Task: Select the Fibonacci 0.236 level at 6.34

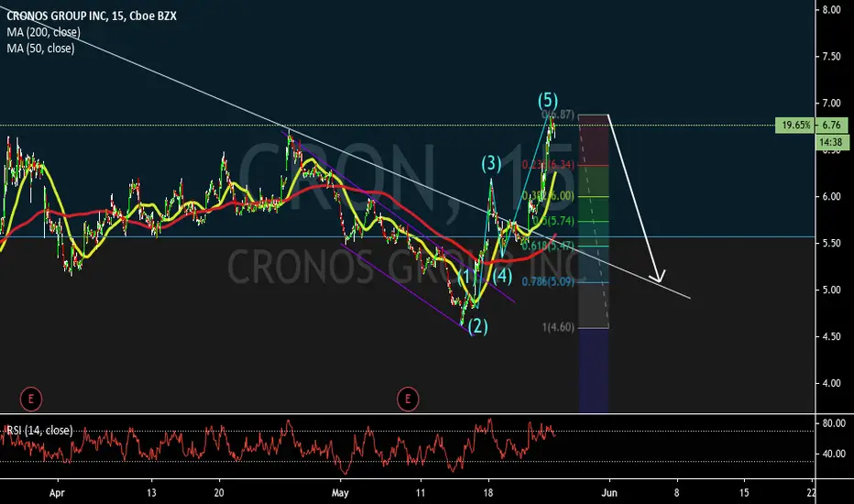Action: pyautogui.click(x=548, y=165)
